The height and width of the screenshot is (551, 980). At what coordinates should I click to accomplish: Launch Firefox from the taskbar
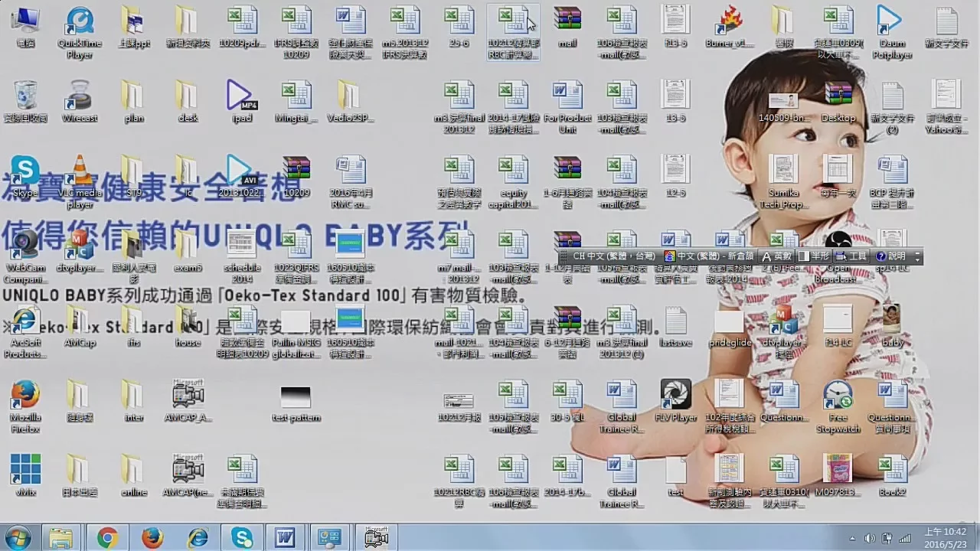point(152,538)
